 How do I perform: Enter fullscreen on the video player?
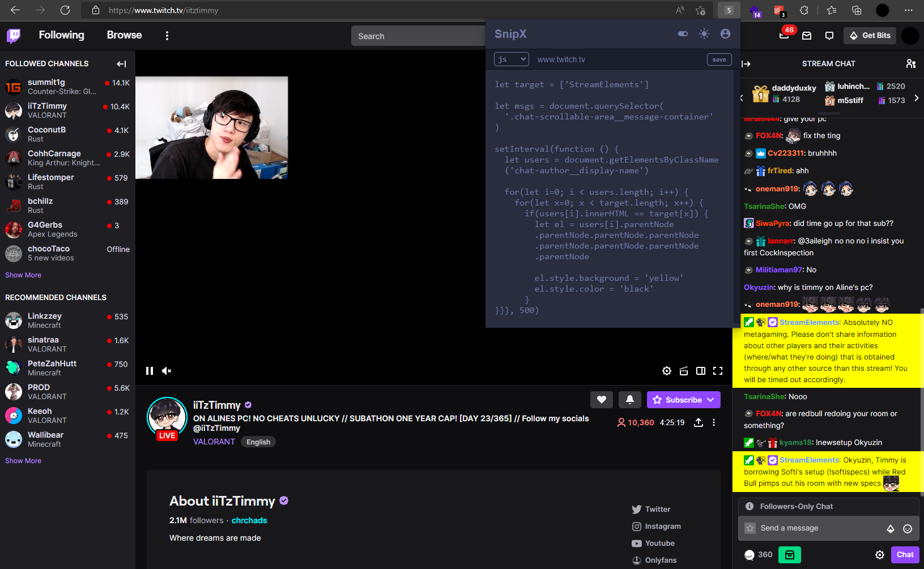point(718,371)
